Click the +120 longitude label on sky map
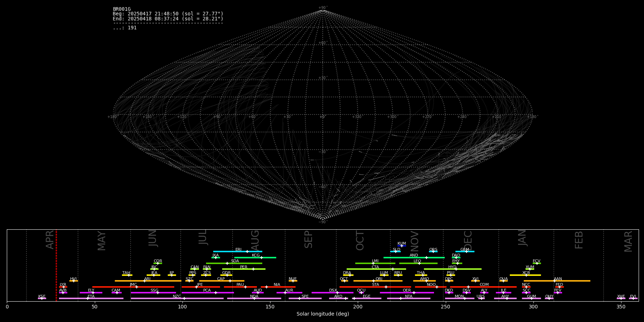This screenshot has height=322, width=644. tap(182, 117)
